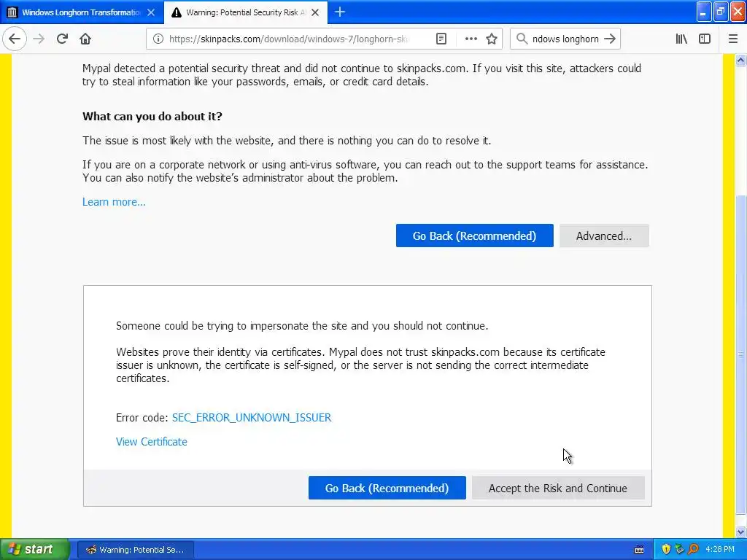This screenshot has width=747, height=560.
Task: Show site information icon in address bar
Action: click(x=158, y=39)
